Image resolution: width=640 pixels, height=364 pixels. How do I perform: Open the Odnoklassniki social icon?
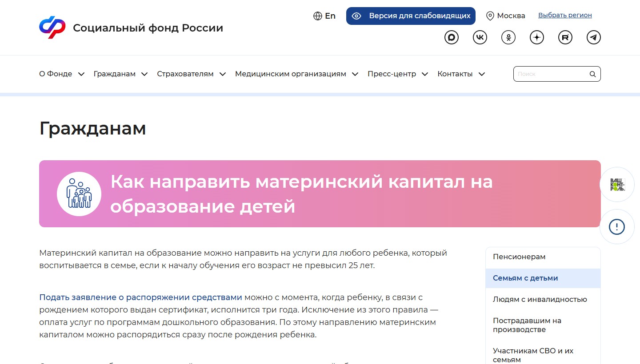(x=508, y=37)
